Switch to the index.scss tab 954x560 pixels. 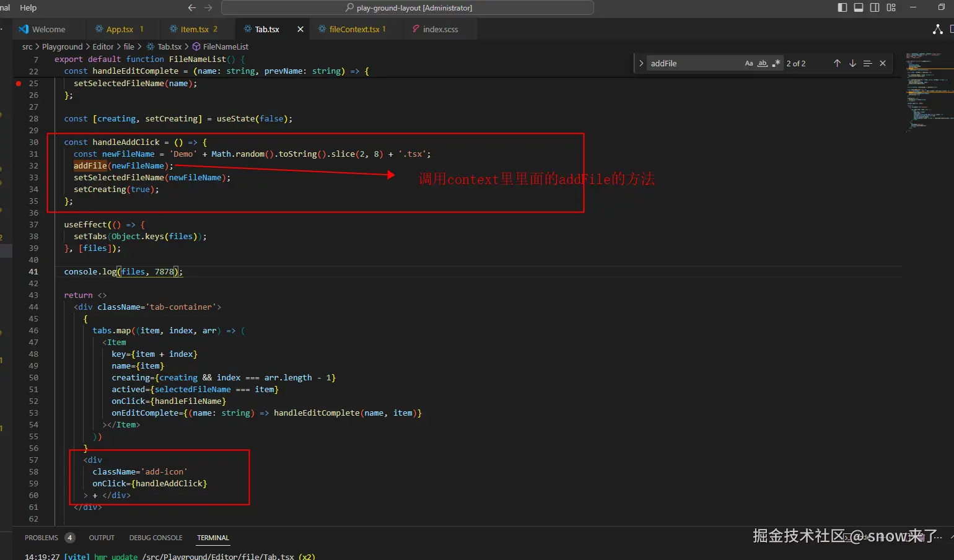tap(440, 29)
